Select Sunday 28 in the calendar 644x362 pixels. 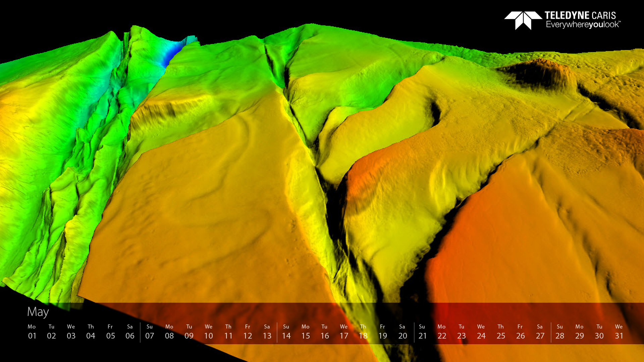click(560, 331)
